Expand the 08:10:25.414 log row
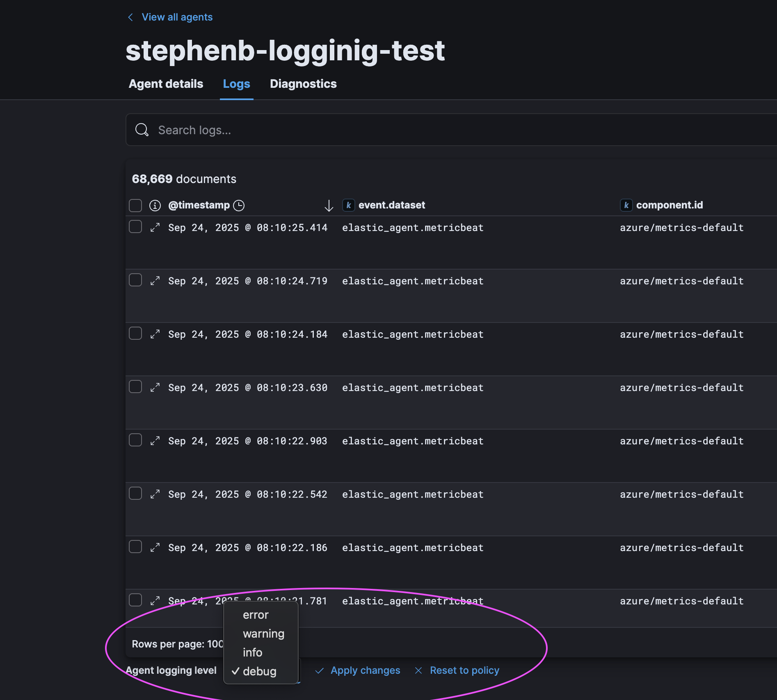Image resolution: width=777 pixels, height=700 pixels. pos(155,228)
